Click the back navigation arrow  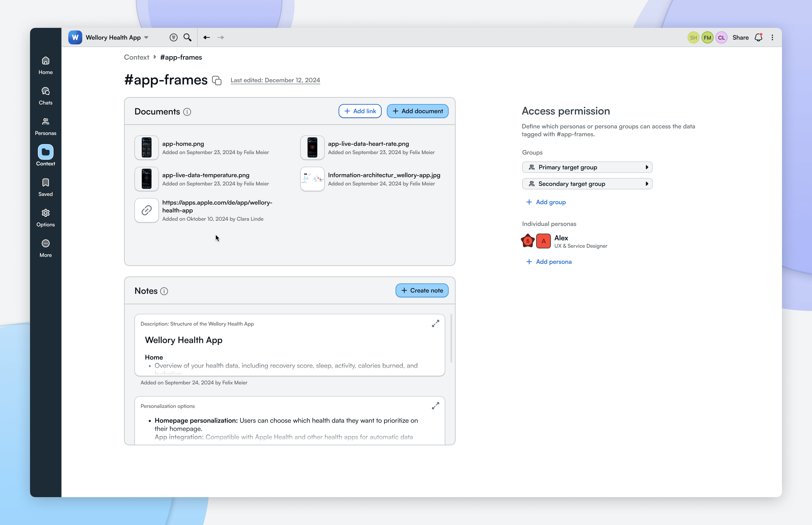pyautogui.click(x=206, y=37)
